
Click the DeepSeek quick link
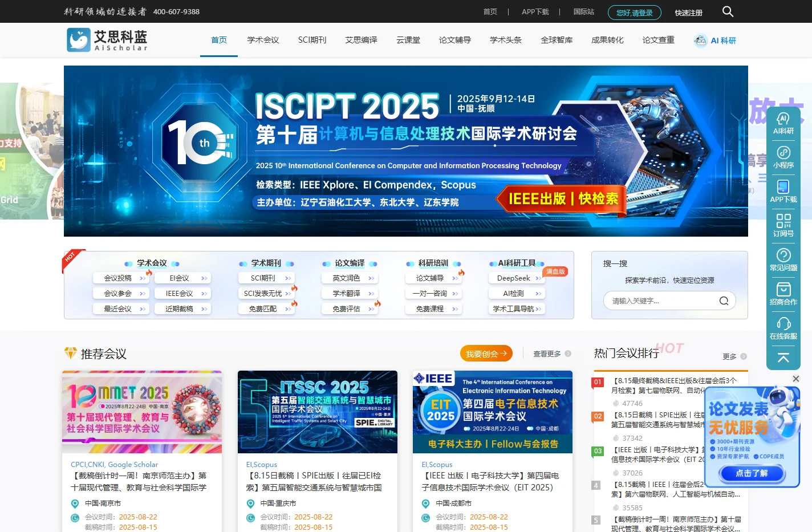coord(517,278)
